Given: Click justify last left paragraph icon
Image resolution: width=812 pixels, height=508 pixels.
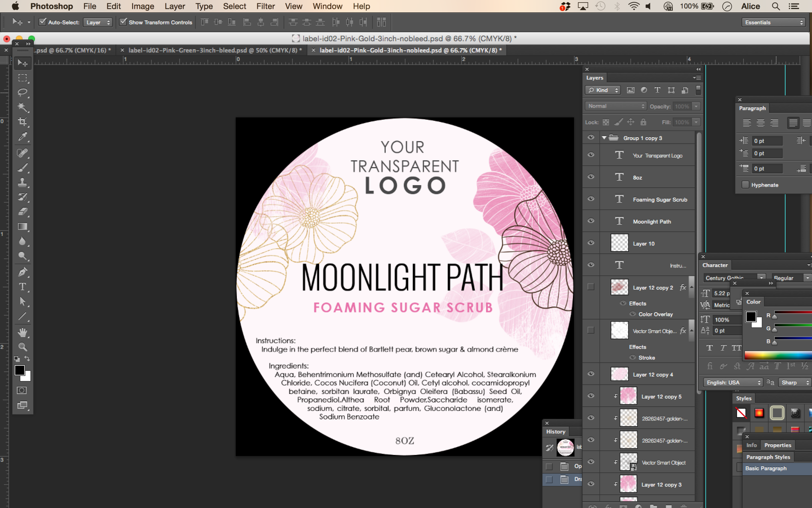Looking at the screenshot, I should click(793, 123).
